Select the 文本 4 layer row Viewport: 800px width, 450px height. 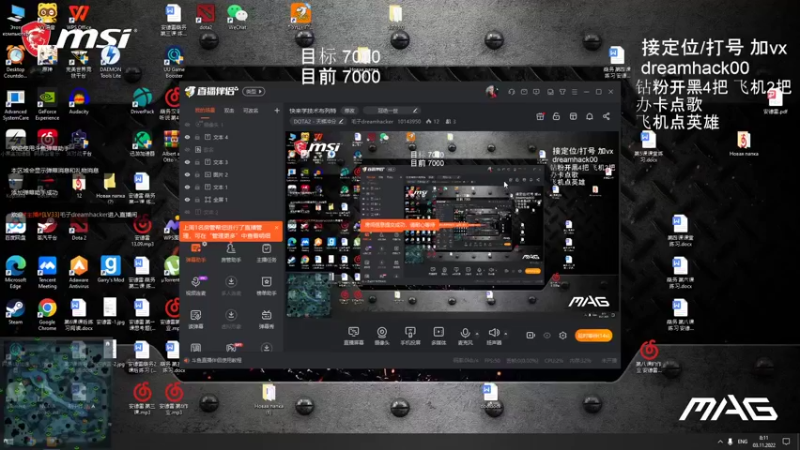(232, 137)
